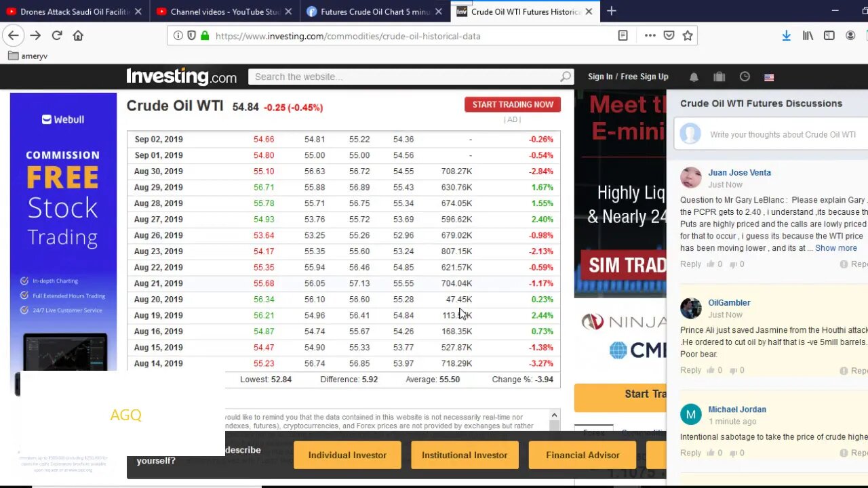Click Free Sign Up link
The width and height of the screenshot is (868, 488).
(644, 77)
